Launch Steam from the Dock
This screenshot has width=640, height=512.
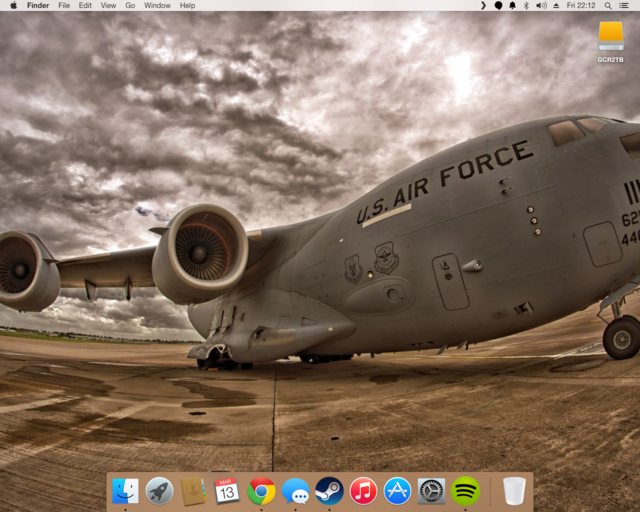(329, 491)
